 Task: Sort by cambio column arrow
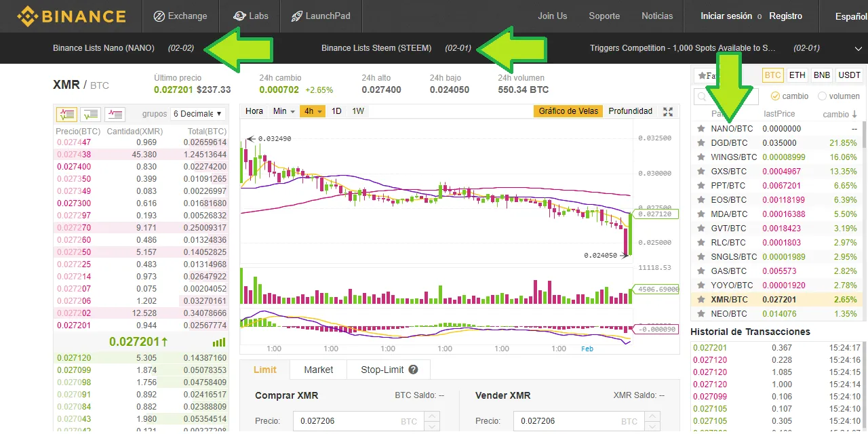854,114
